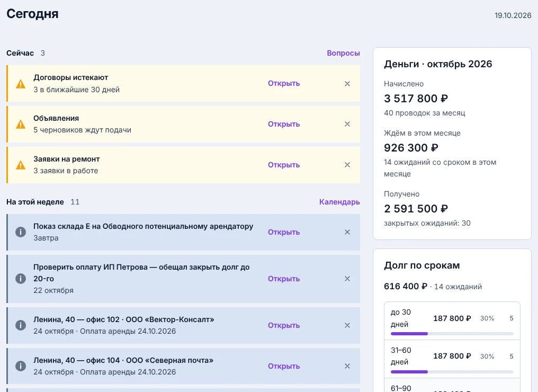Click the 5 черновиков ждут подачи text
The width and height of the screenshot is (538, 392).
pyautogui.click(x=83, y=130)
